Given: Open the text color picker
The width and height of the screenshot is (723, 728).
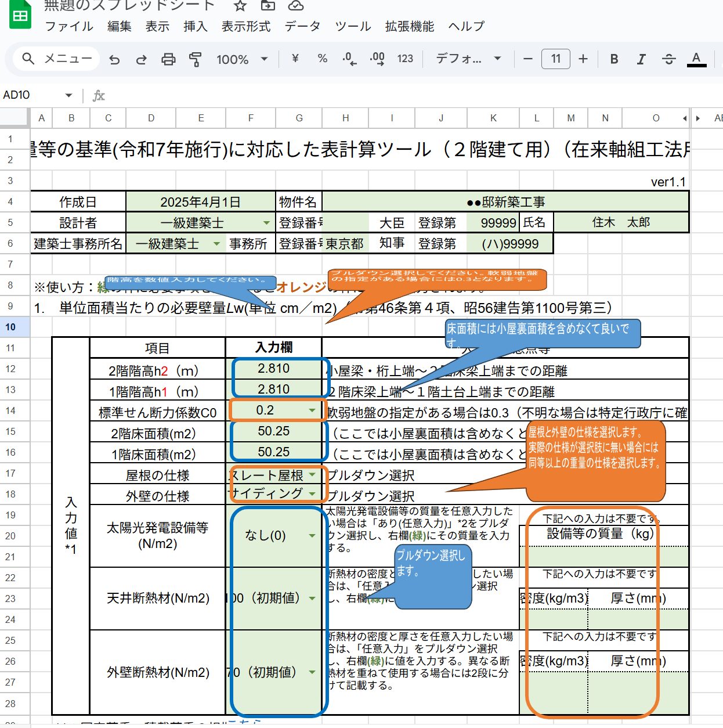Looking at the screenshot, I should pyautogui.click(x=696, y=59).
